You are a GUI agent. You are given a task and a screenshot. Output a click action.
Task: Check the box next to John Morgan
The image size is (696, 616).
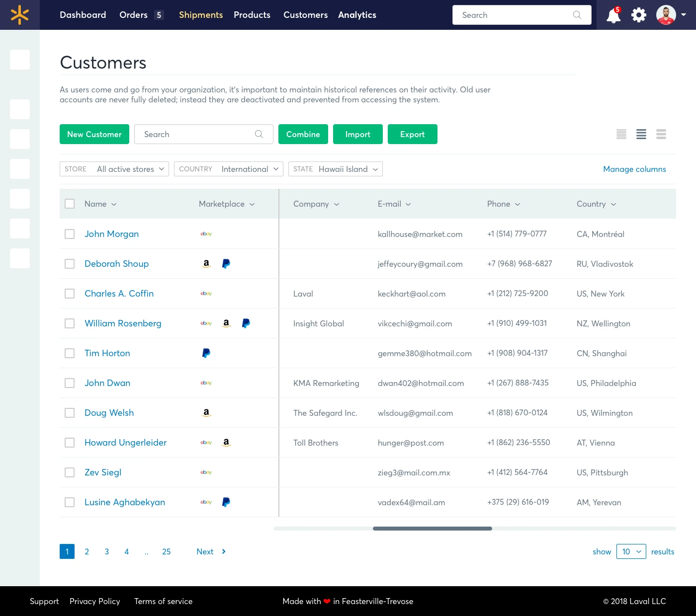(70, 234)
